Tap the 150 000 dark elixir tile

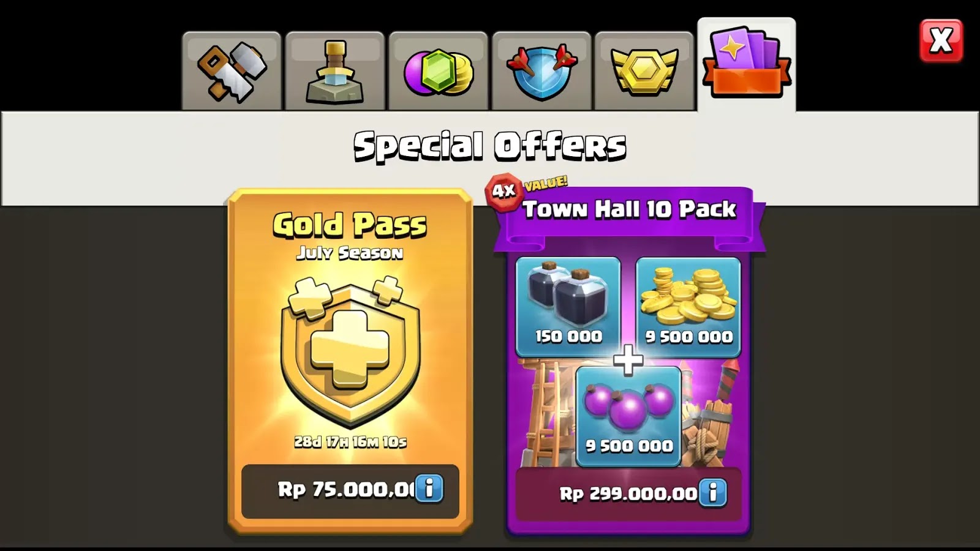click(568, 307)
